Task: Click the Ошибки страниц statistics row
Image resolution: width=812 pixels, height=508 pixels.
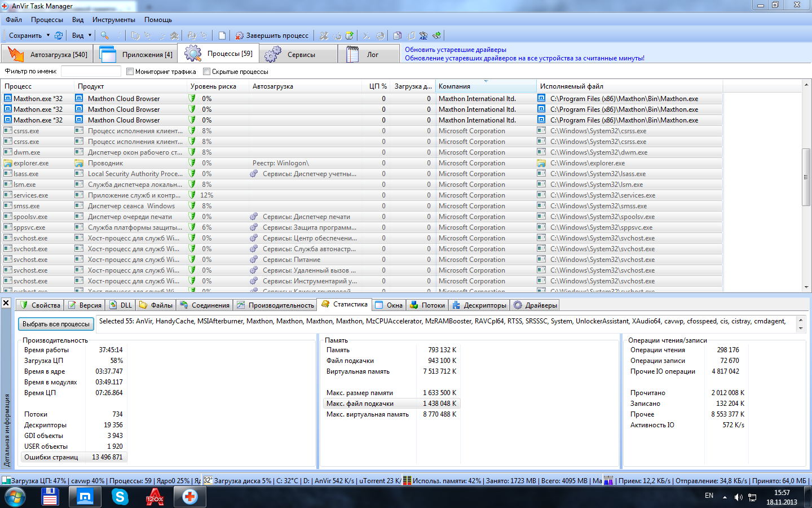Action: coord(74,457)
